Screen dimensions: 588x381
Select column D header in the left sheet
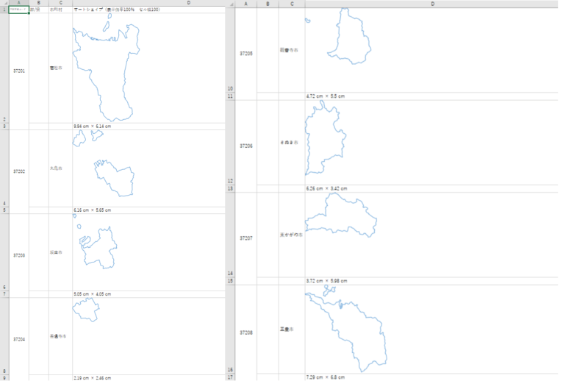pyautogui.click(x=188, y=3)
